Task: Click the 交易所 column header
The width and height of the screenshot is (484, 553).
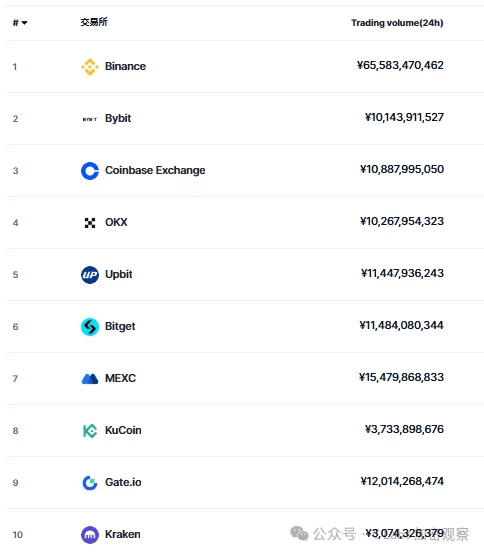Action: 94,22
